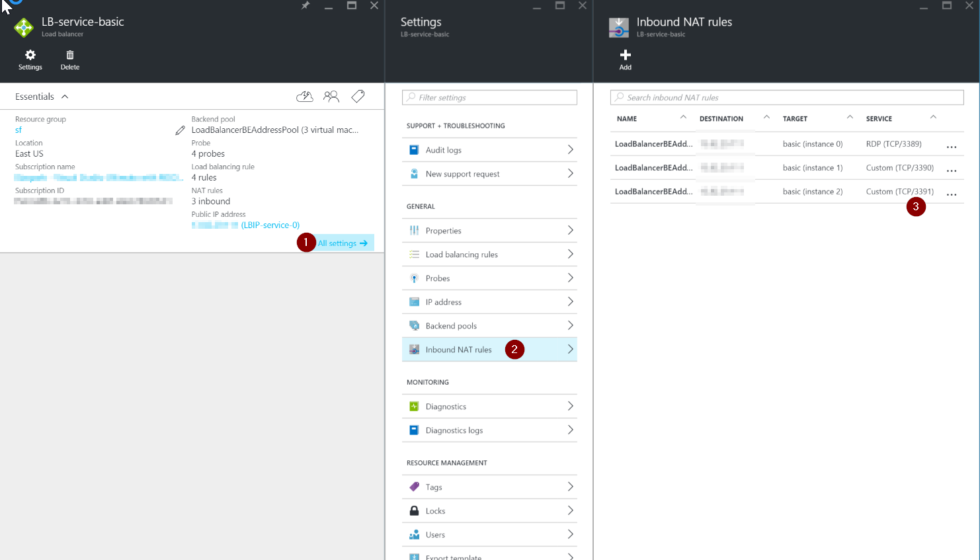Click the Inbound NAT rules blade icon
The height and width of the screenshot is (560, 980).
619,28
